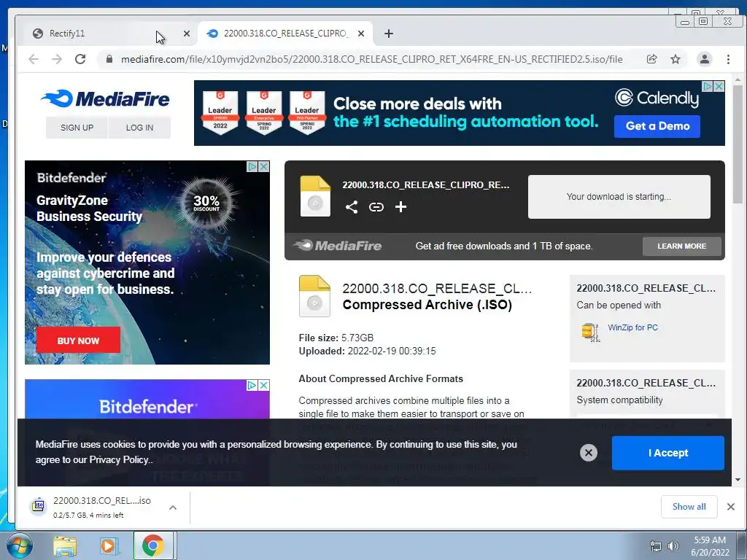Bookmark this page with star icon

tap(675, 59)
